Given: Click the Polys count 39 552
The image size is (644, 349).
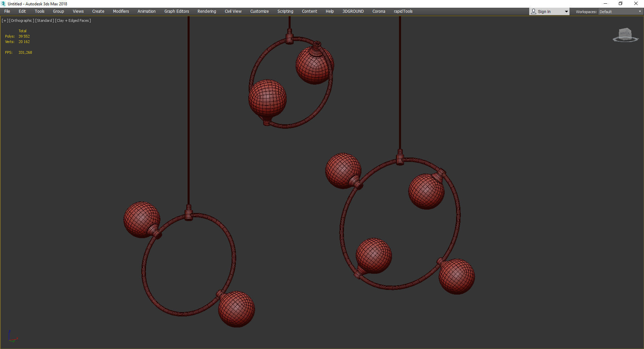Looking at the screenshot, I should click(x=24, y=36).
